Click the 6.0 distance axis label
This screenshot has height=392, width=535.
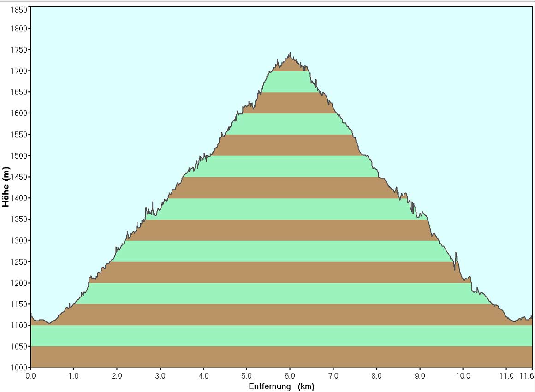(290, 376)
